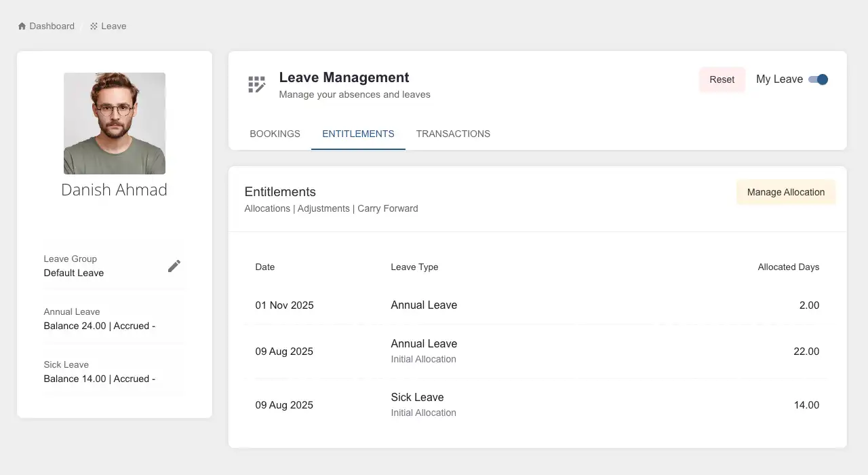
Task: Open Manage Allocation
Action: tap(785, 192)
